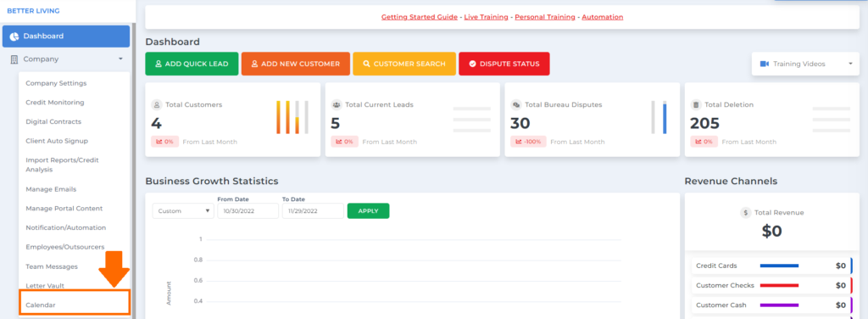Click the Training Videos camera icon
The height and width of the screenshot is (319, 868).
point(765,64)
